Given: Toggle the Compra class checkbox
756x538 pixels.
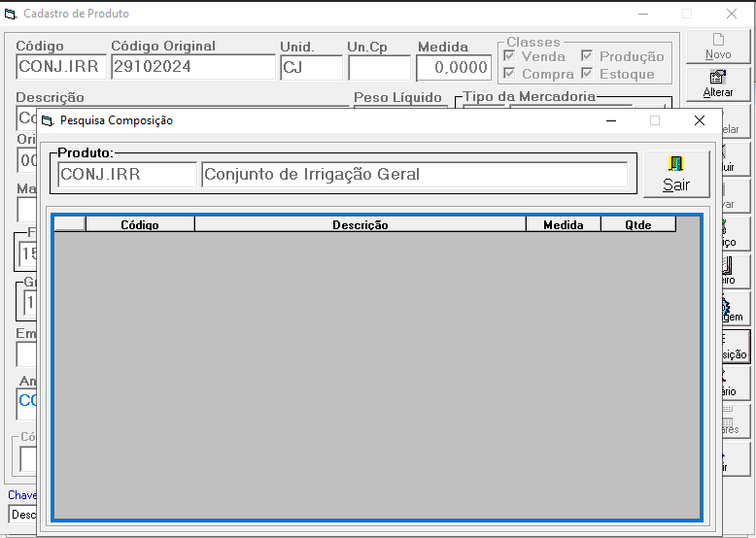Looking at the screenshot, I should 509,73.
